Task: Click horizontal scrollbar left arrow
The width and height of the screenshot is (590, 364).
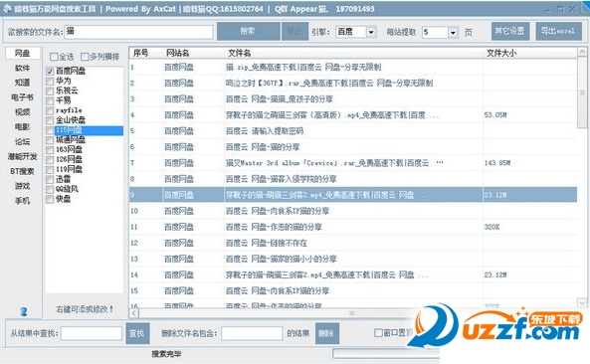Action: 134,313
